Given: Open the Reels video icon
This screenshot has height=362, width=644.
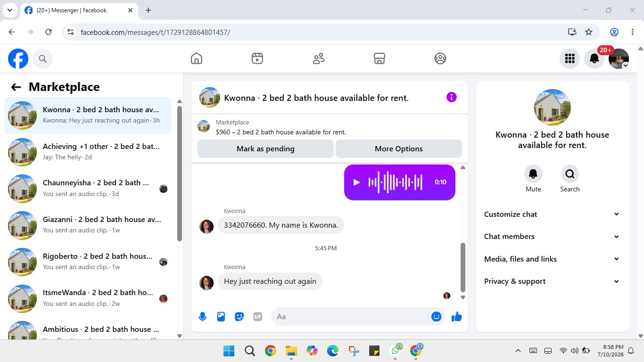Looking at the screenshot, I should [257, 58].
